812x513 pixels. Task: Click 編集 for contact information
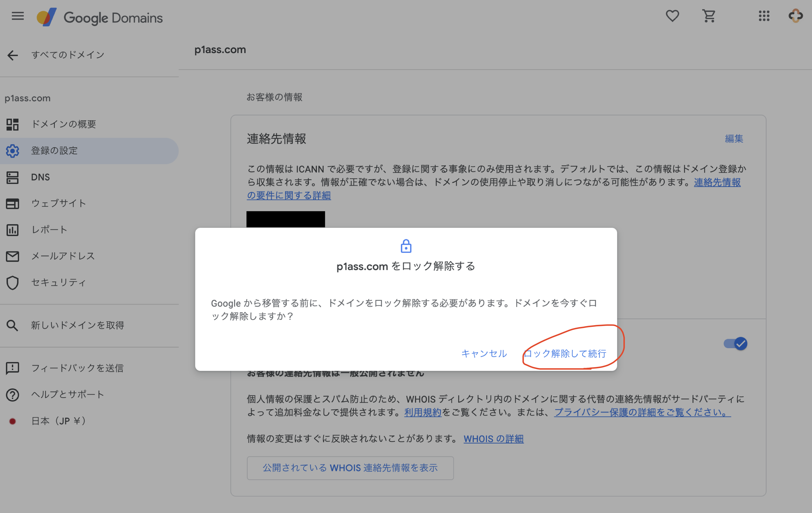[734, 139]
